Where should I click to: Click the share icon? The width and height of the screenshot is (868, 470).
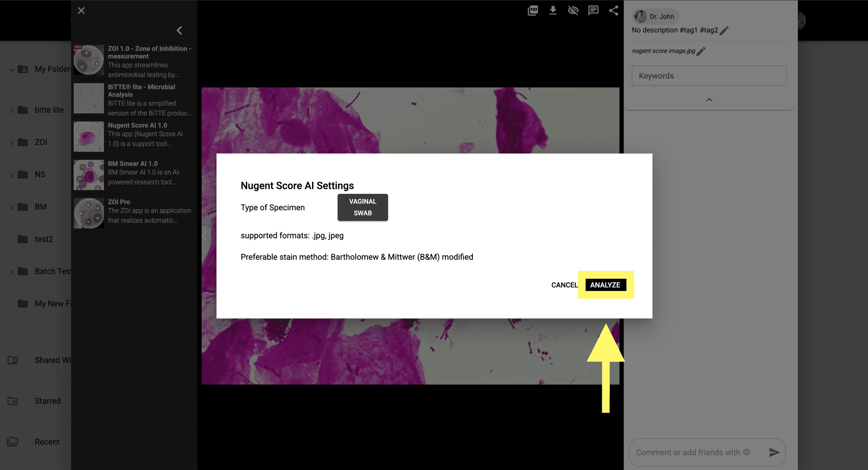(x=613, y=10)
